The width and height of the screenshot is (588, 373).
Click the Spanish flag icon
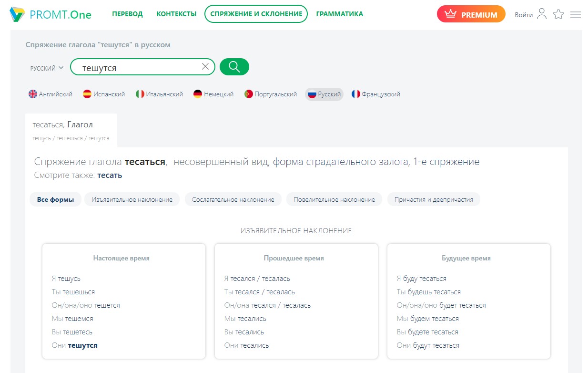click(87, 94)
